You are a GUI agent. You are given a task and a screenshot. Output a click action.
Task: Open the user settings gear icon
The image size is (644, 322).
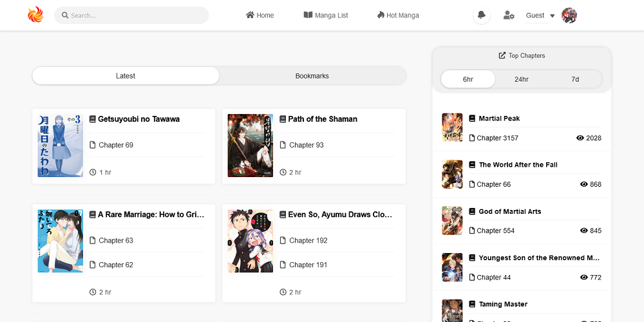[x=509, y=15]
